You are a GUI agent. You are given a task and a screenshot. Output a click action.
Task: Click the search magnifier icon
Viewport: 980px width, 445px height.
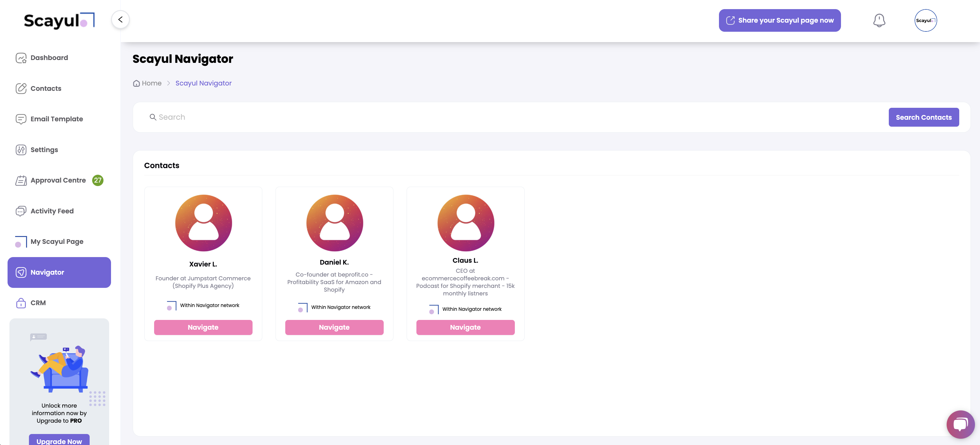pos(153,117)
